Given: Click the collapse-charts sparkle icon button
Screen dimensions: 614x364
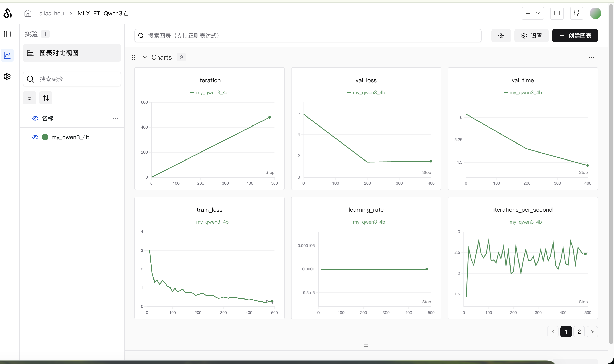Looking at the screenshot, I should click(x=501, y=36).
